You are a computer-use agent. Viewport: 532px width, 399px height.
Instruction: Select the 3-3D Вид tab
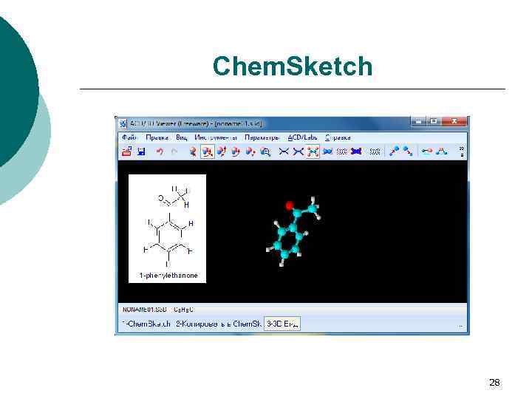[282, 324]
